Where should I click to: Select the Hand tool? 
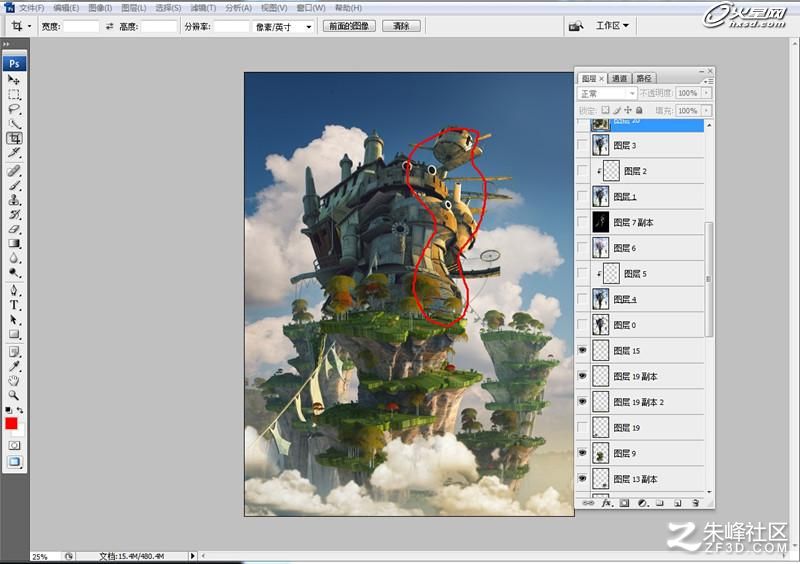coord(14,381)
